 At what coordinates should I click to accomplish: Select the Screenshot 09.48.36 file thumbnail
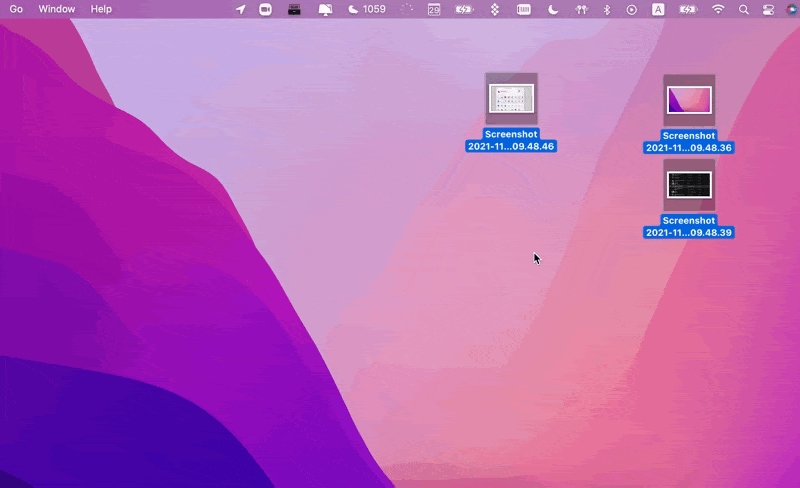pos(689,100)
